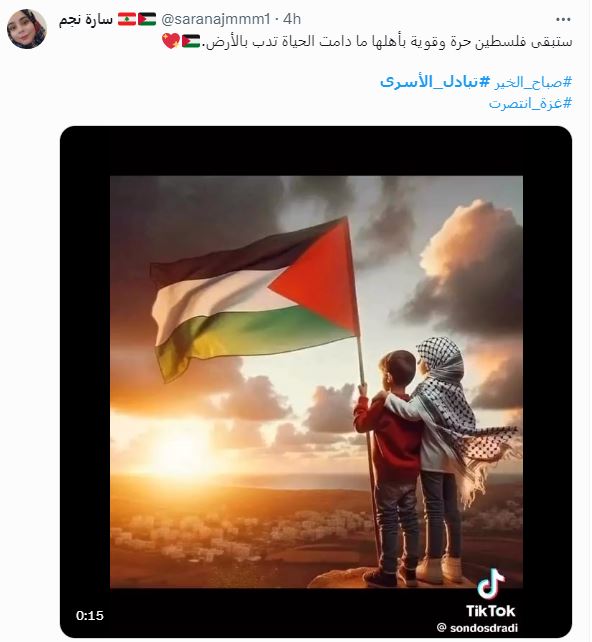Open the 4h timestamp link
The image size is (592, 642).
292,19
